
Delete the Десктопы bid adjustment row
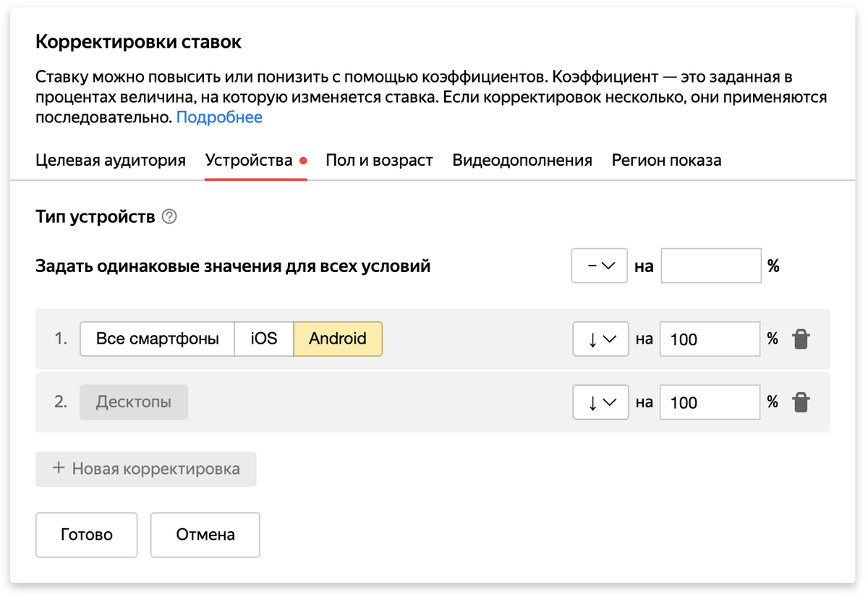click(x=801, y=402)
